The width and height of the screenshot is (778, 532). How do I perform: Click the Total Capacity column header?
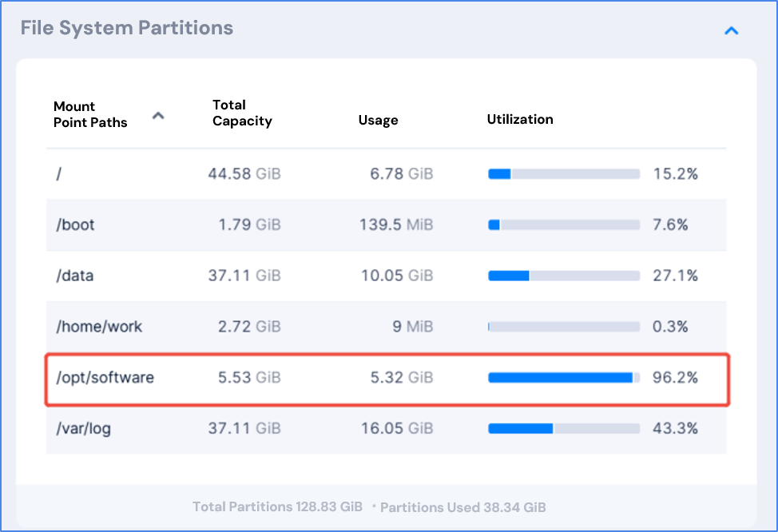[x=242, y=113]
